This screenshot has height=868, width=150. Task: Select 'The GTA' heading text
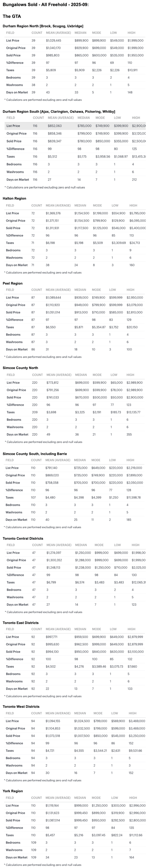click(12, 16)
